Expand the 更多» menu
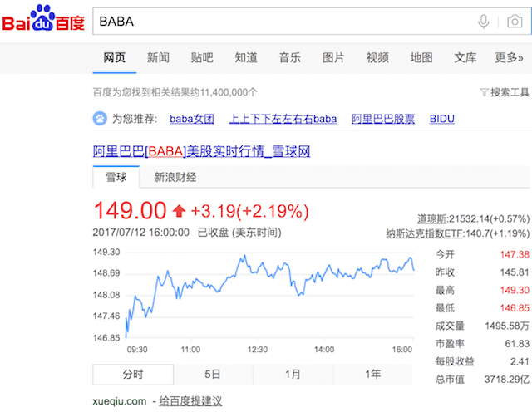The width and height of the screenshot is (532, 412). (509, 57)
